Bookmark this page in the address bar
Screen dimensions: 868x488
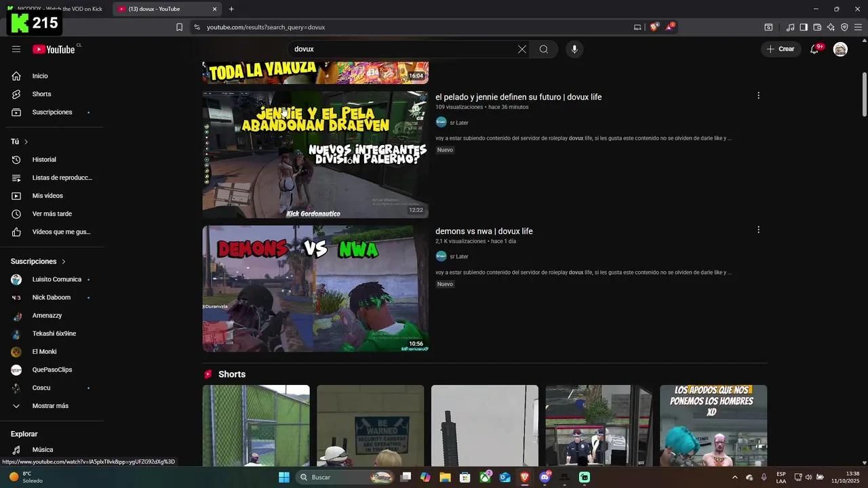click(x=179, y=27)
